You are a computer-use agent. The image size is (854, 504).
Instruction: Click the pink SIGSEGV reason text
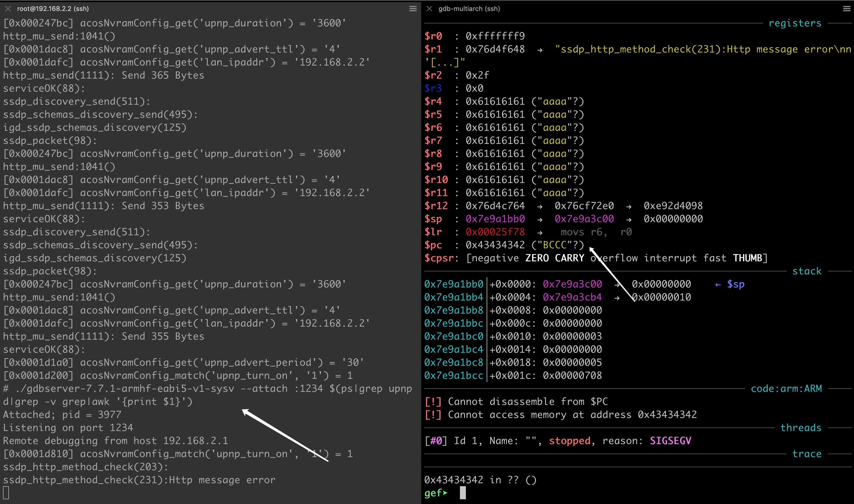point(670,441)
